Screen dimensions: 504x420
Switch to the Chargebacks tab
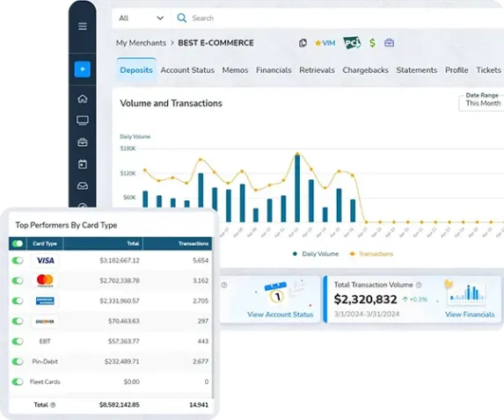(x=365, y=70)
